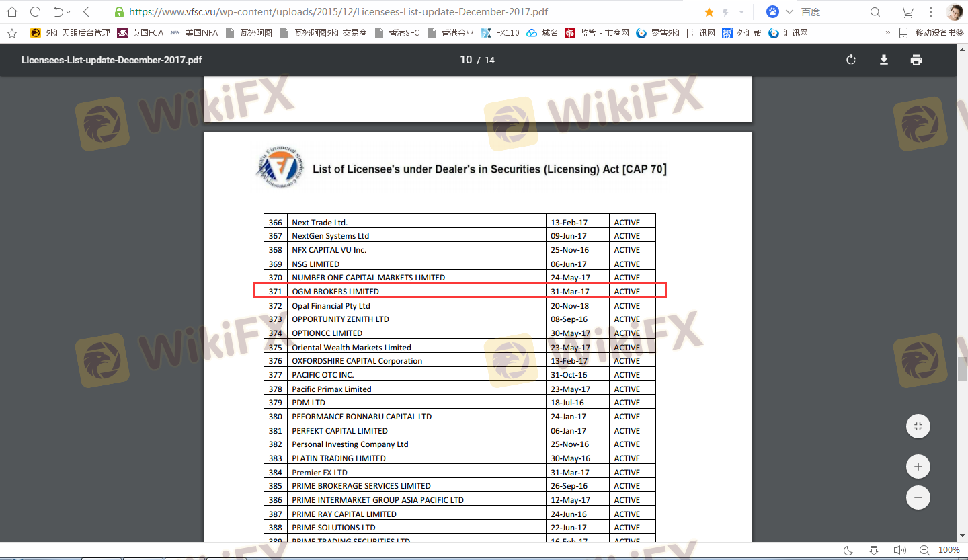Toggle bookmark star for this page

[x=709, y=12]
